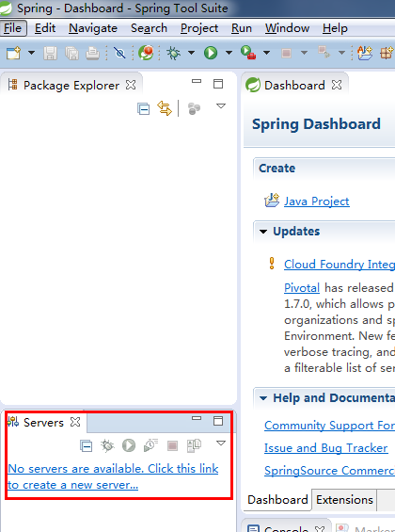Toggle Link with Editor in Package Explorer
This screenshot has height=532, width=395.
tap(165, 108)
